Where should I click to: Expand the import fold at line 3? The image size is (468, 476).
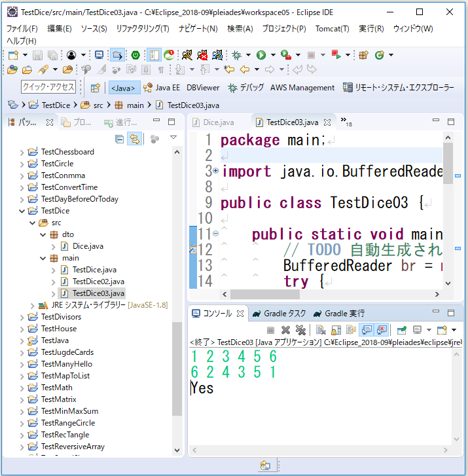[x=215, y=171]
